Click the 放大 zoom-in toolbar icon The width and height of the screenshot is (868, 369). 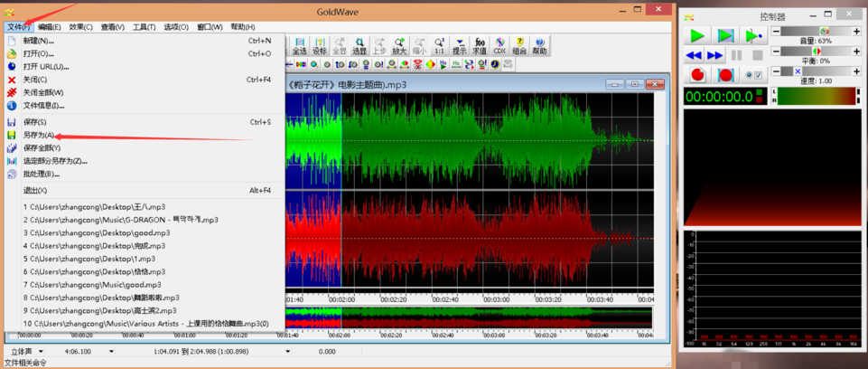point(399,46)
